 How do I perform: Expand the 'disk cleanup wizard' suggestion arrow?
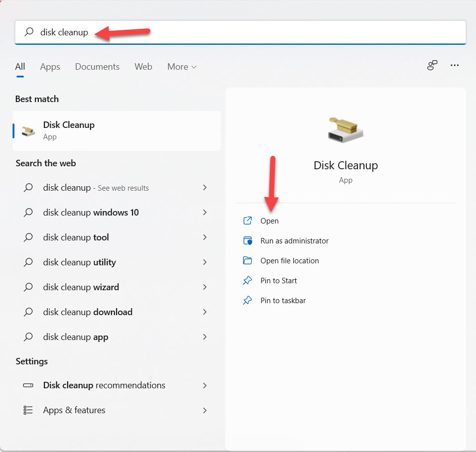(x=205, y=287)
